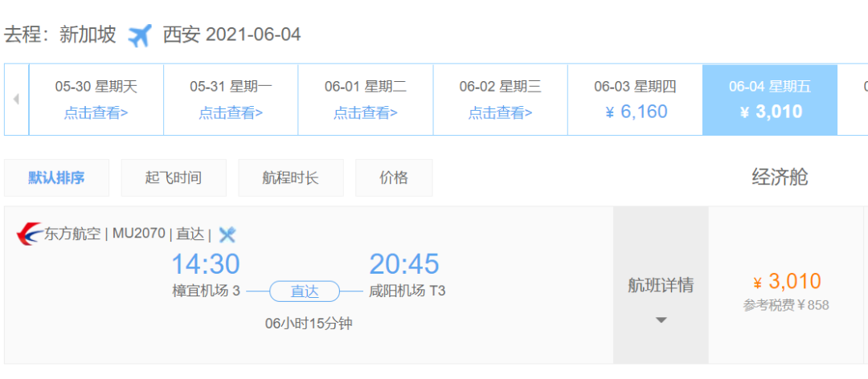
Task: Click 参考税费 ¥858 text
Action: pos(786,305)
